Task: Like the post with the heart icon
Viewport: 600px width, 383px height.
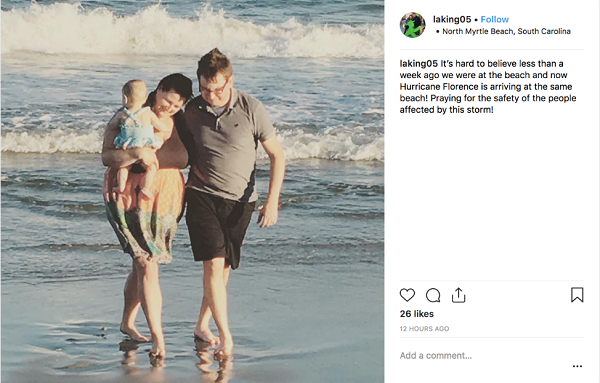Action: click(x=407, y=295)
